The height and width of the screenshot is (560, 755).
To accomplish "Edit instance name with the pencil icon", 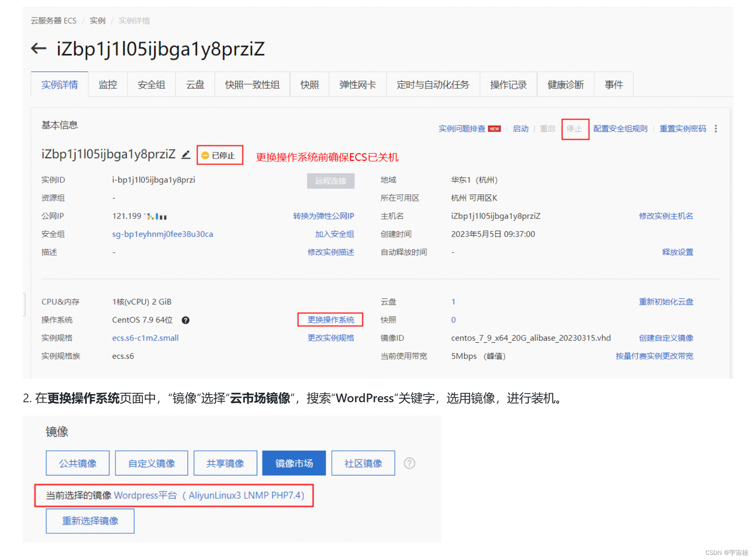I will click(x=186, y=154).
